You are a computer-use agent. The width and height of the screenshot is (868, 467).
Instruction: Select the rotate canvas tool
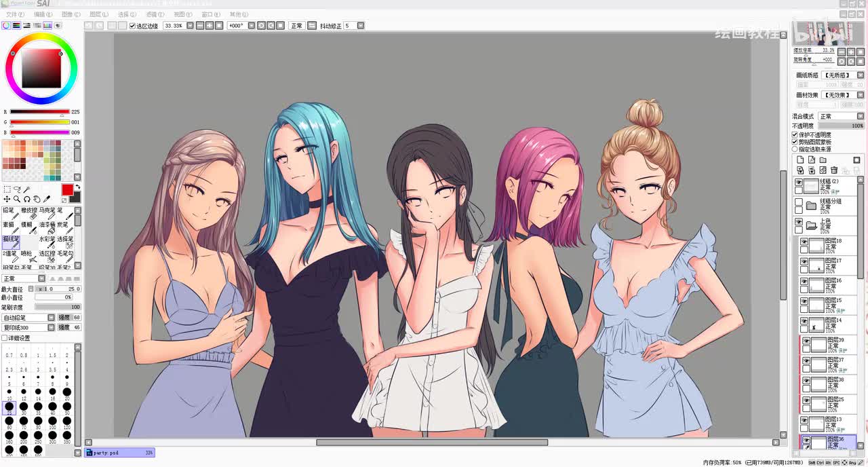(27, 199)
